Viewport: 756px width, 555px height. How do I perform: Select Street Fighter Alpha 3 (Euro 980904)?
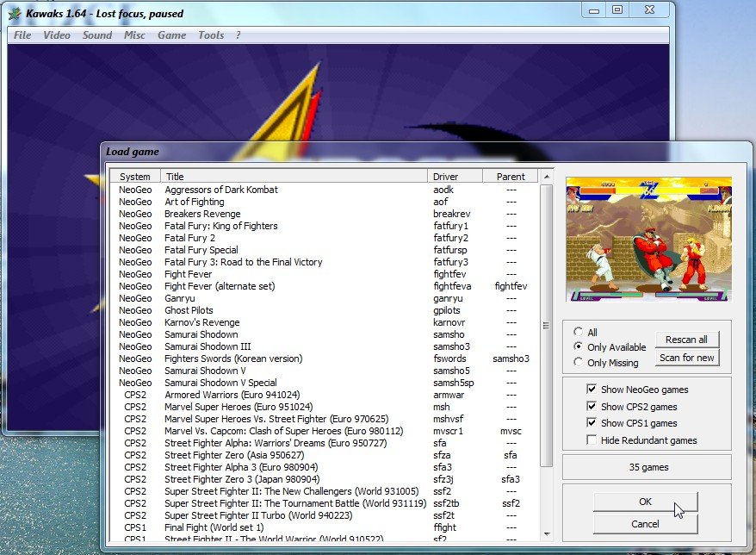click(324, 467)
